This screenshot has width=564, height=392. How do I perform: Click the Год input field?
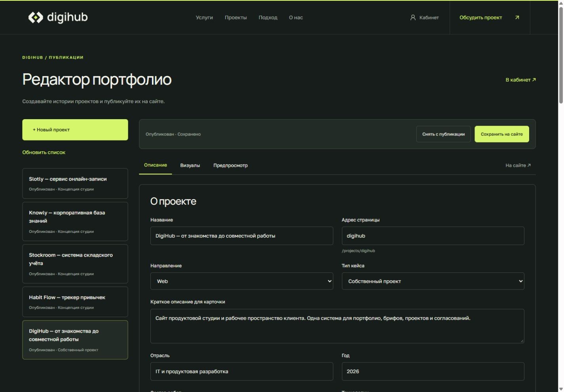tap(433, 371)
